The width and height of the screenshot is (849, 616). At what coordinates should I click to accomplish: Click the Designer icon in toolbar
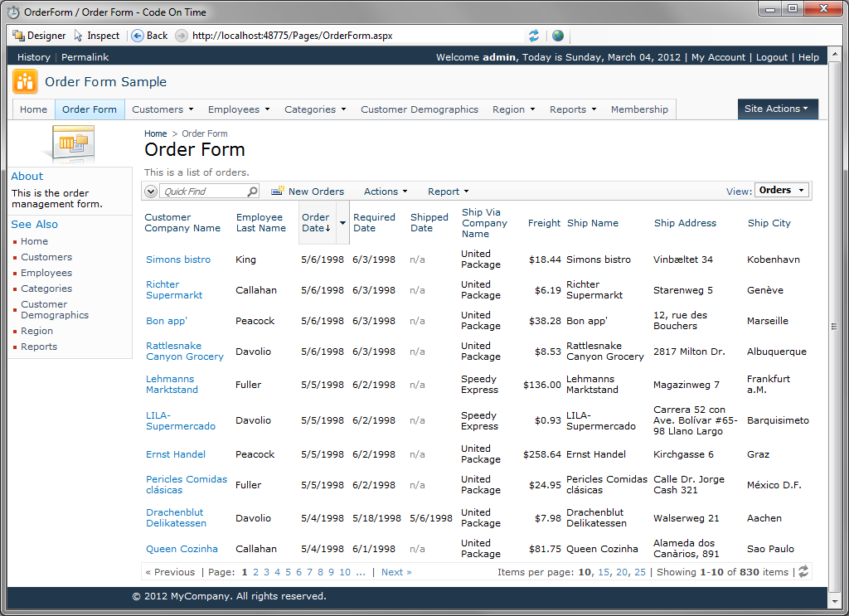tap(18, 36)
